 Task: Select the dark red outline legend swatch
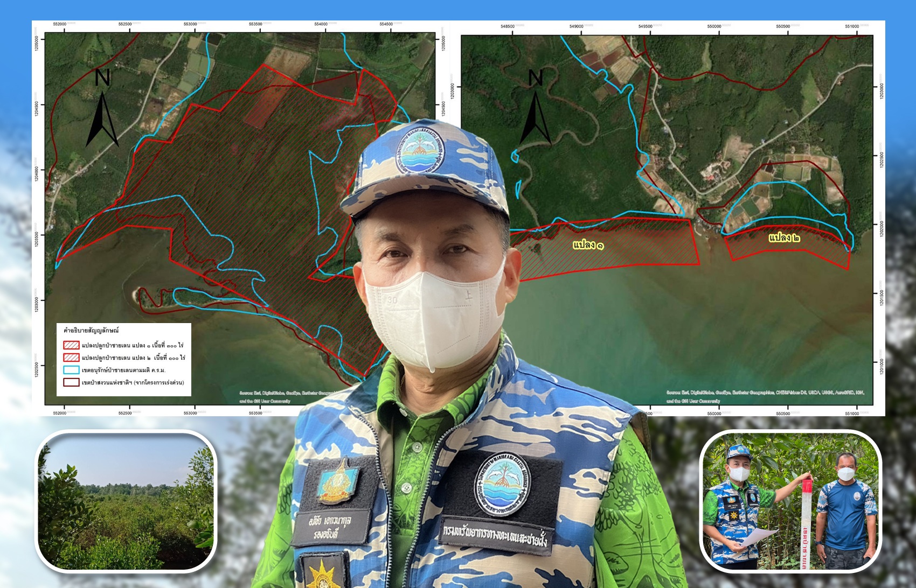tap(72, 382)
